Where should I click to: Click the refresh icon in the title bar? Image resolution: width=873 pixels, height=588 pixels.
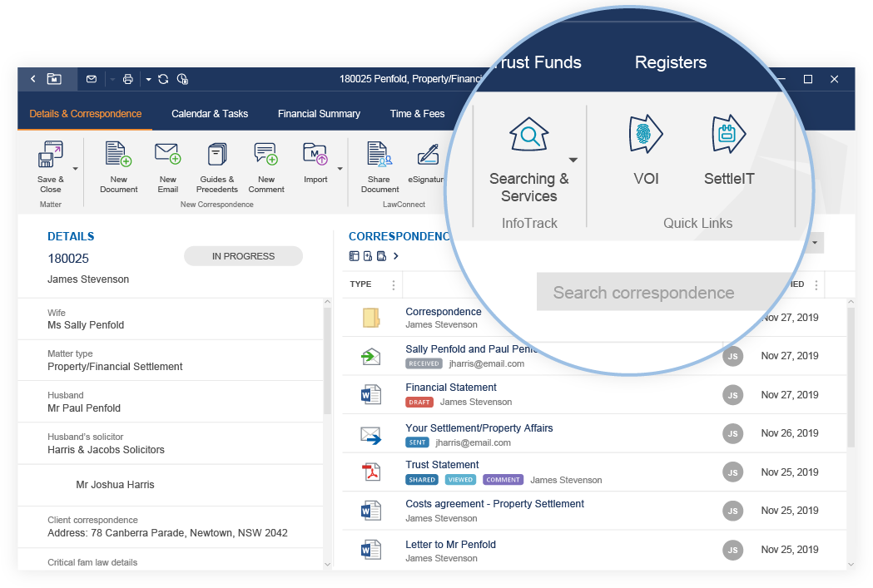tap(163, 79)
